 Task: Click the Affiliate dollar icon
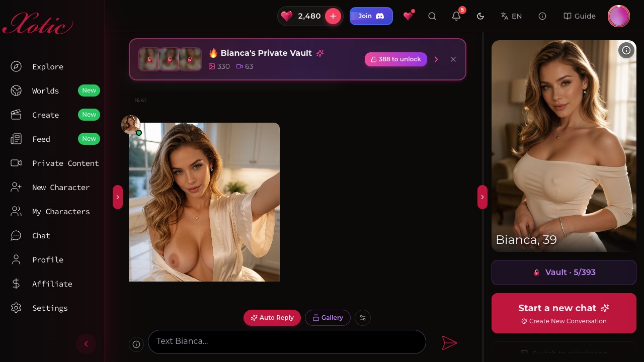16,284
